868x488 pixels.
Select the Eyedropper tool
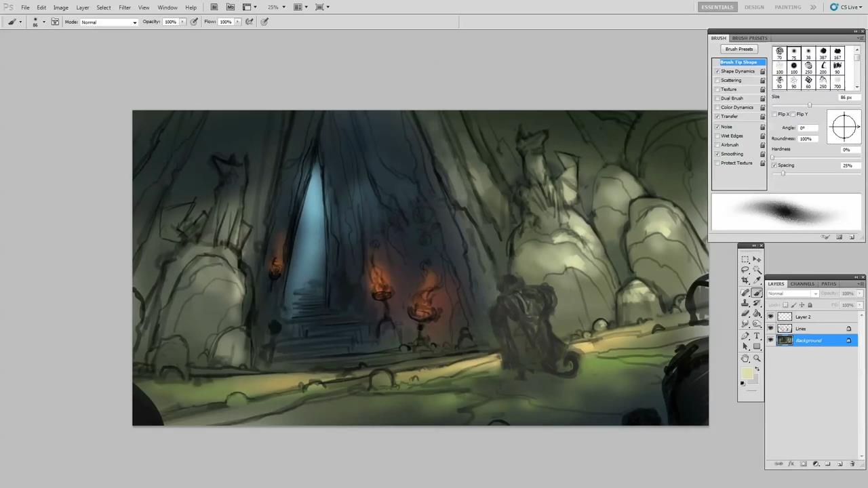(x=757, y=280)
